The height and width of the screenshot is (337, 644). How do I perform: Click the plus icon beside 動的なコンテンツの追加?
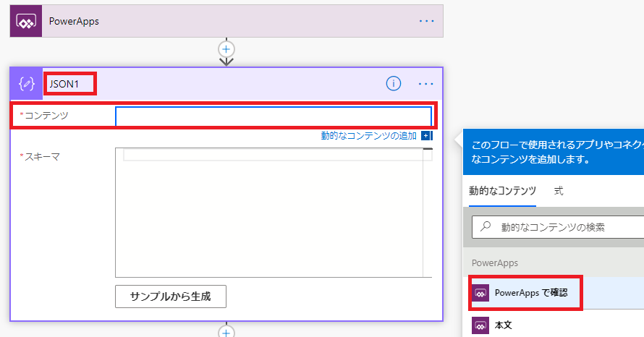pos(426,136)
